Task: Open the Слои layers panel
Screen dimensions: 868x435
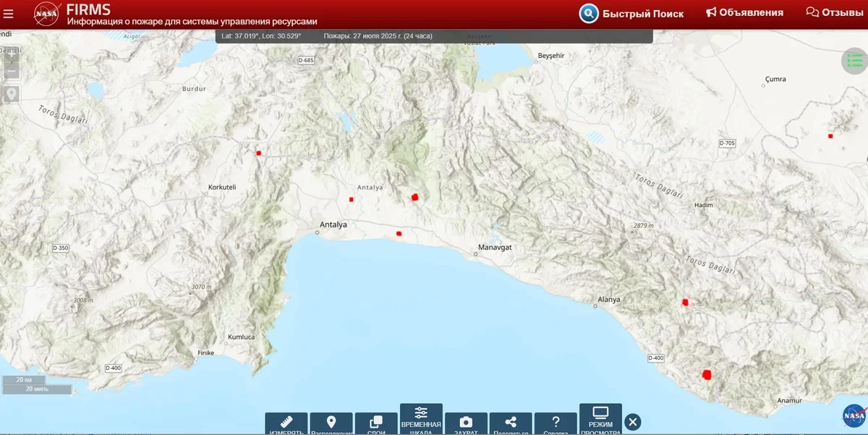Action: click(376, 423)
